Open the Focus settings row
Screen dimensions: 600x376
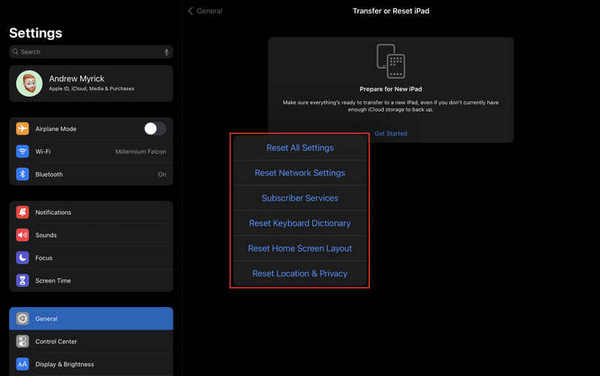tap(91, 257)
